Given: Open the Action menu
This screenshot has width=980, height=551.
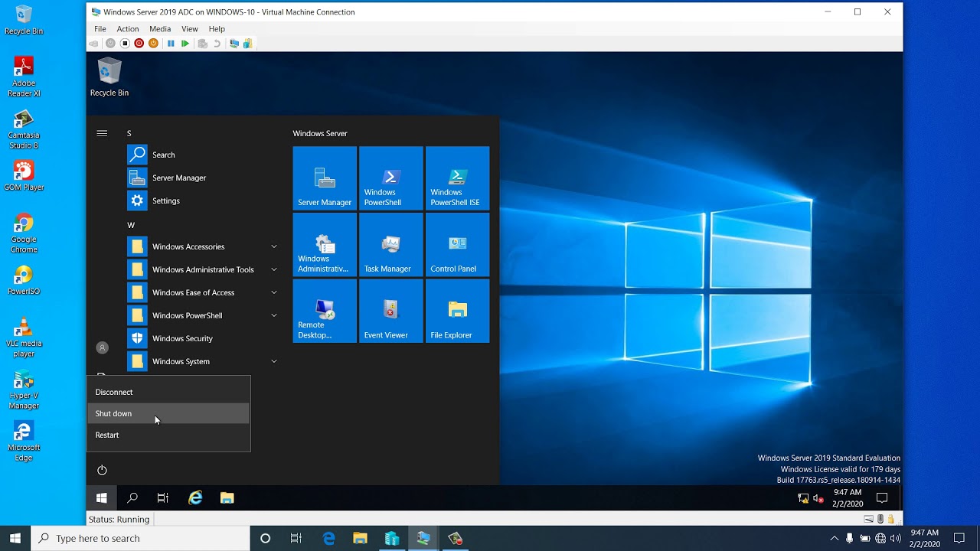Looking at the screenshot, I should click(128, 29).
